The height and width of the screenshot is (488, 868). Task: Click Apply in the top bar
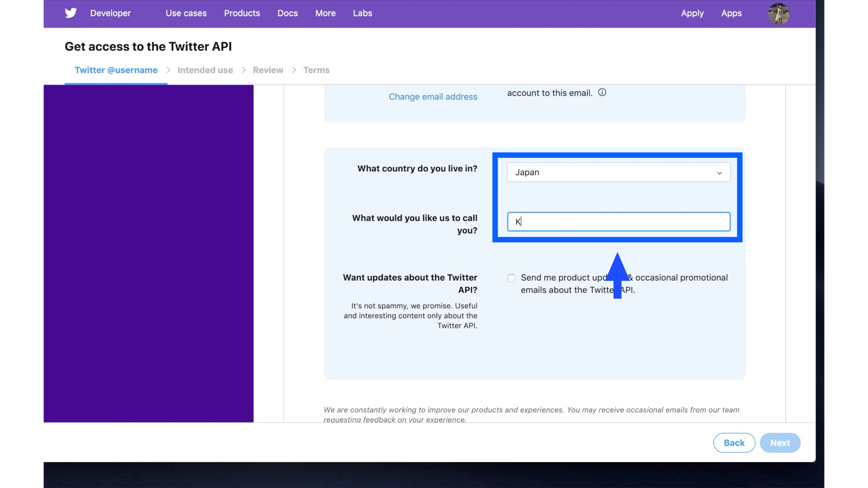[x=692, y=13]
